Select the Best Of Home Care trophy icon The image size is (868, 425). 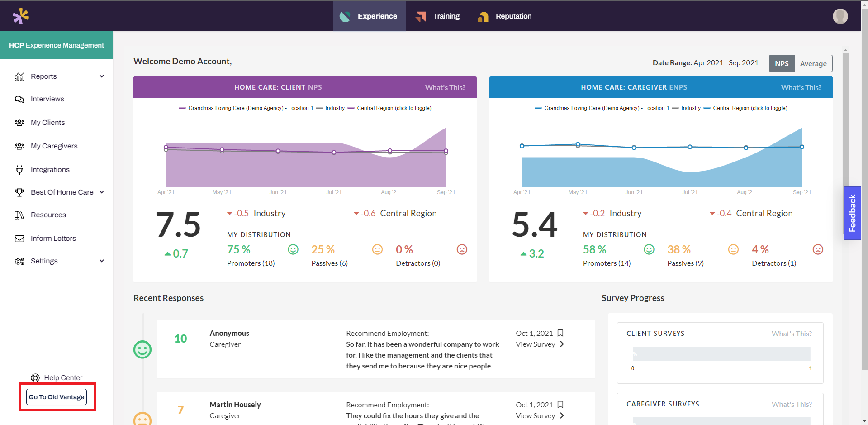click(19, 192)
